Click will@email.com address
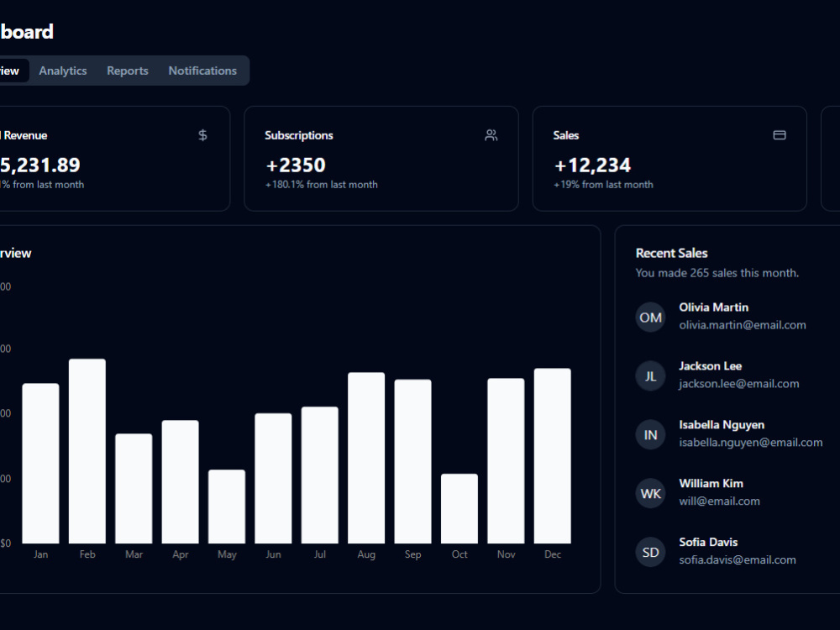The image size is (840, 630). 720,501
